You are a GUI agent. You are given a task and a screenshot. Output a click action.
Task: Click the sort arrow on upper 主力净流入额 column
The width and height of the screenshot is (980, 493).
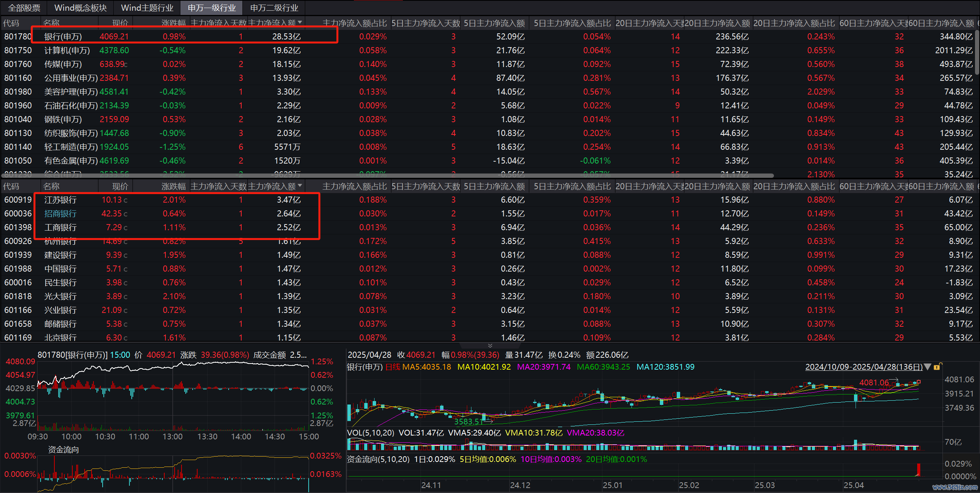[x=300, y=23]
